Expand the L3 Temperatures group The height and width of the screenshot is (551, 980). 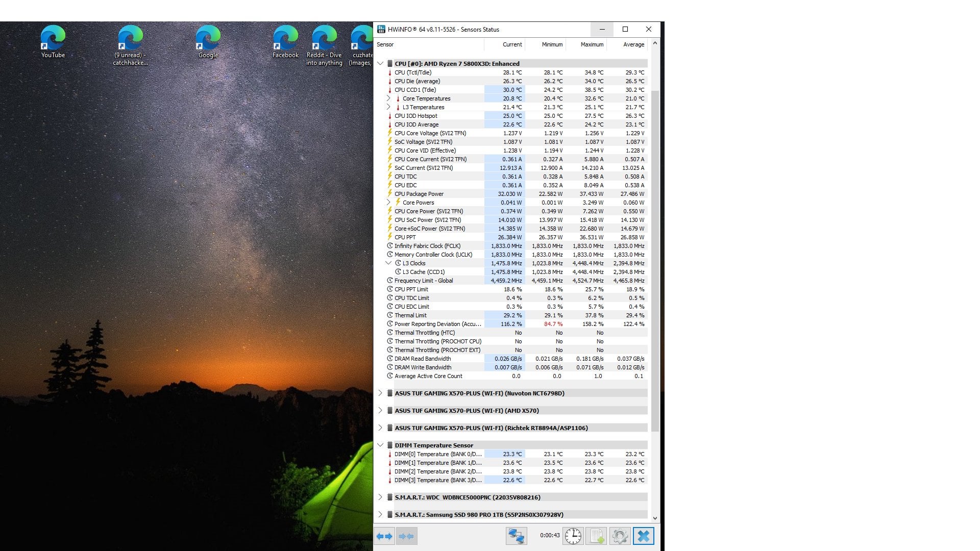coord(388,107)
